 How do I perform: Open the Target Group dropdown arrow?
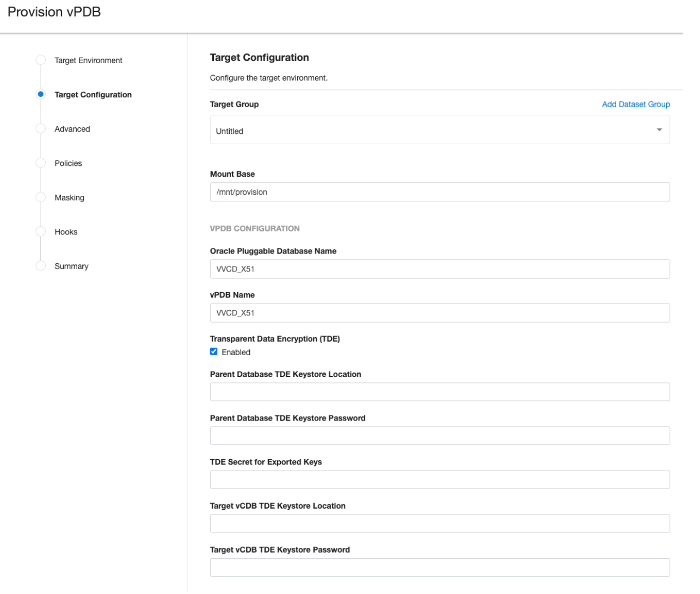point(659,130)
